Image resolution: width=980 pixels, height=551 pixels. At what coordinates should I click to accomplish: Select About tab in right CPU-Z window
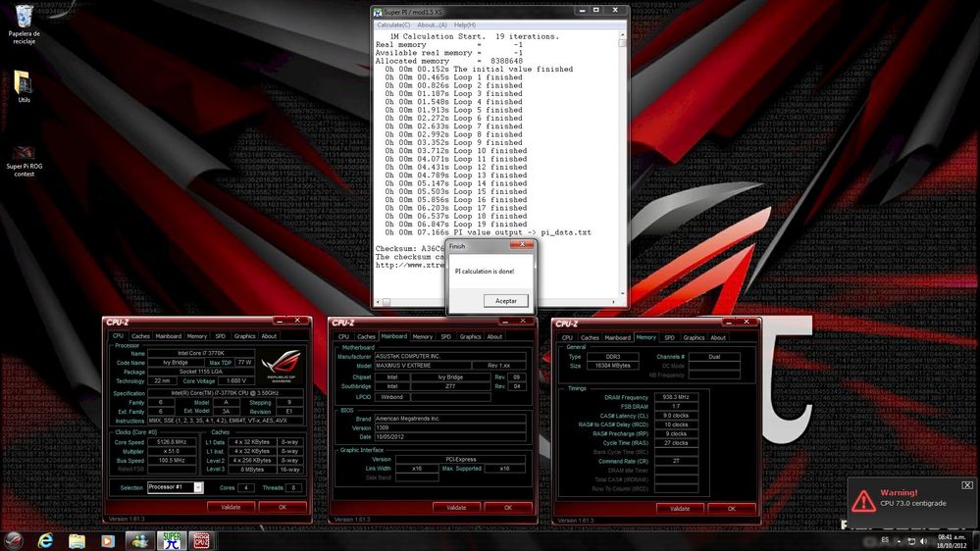point(718,338)
